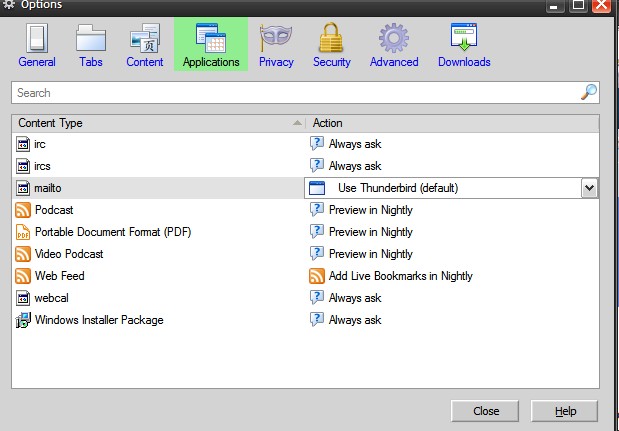Click the Web Feed RSS icon

24,276
